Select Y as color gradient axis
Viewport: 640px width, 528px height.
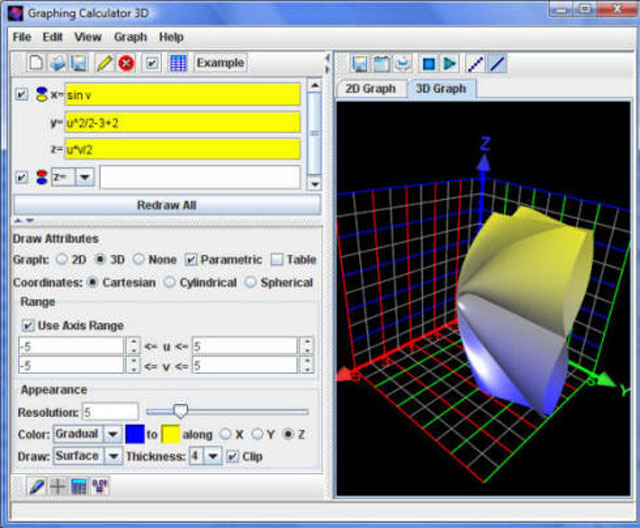(257, 434)
